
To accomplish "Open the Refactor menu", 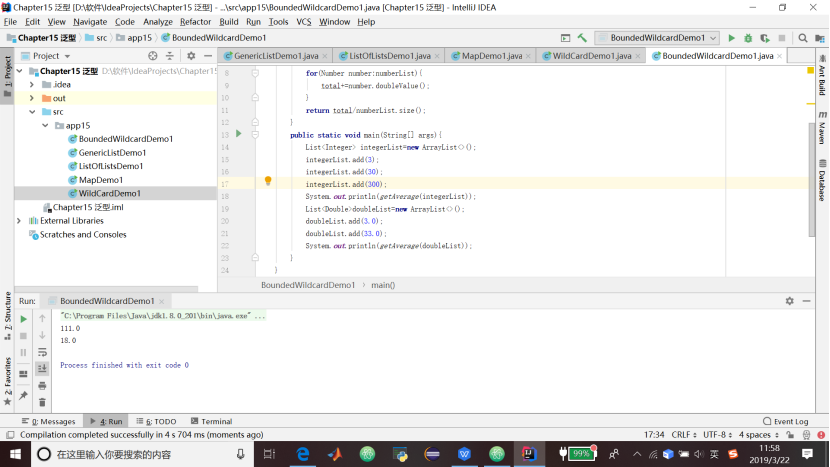I will tap(195, 21).
